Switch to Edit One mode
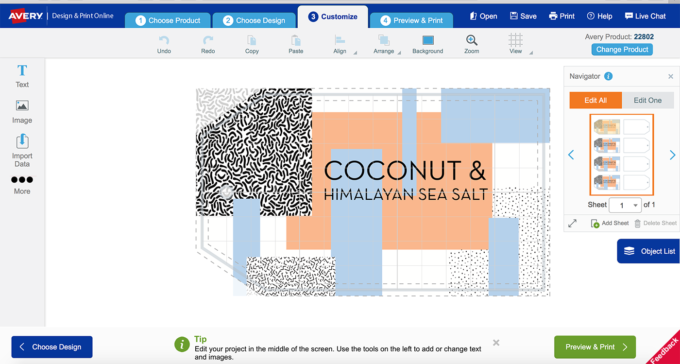The image size is (680, 364). pyautogui.click(x=648, y=100)
